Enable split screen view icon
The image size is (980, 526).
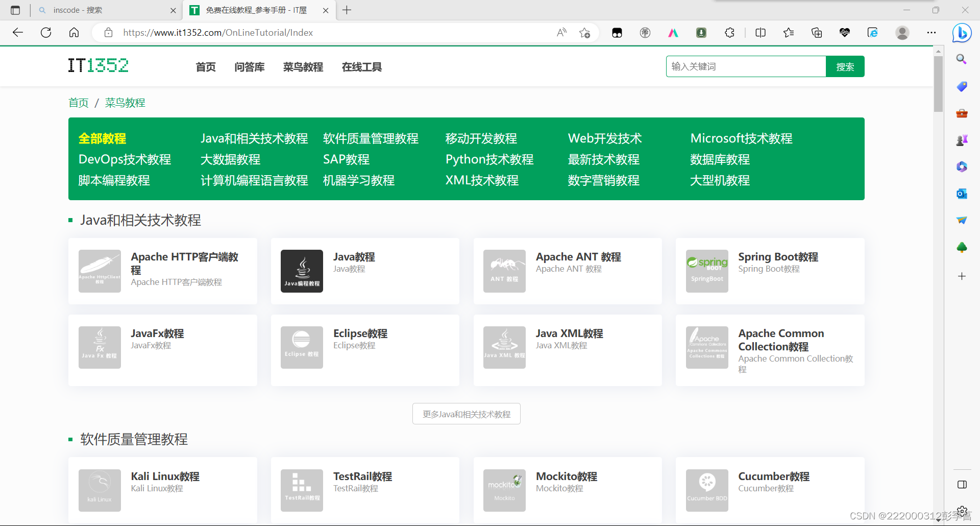pos(761,33)
